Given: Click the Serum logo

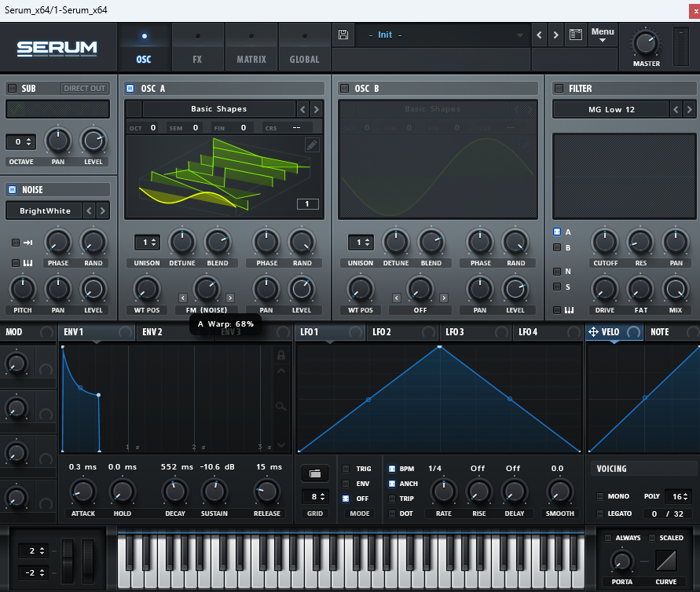Looking at the screenshot, I should [57, 48].
